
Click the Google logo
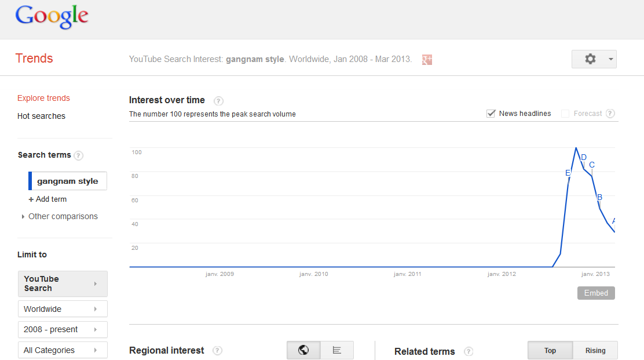(52, 17)
